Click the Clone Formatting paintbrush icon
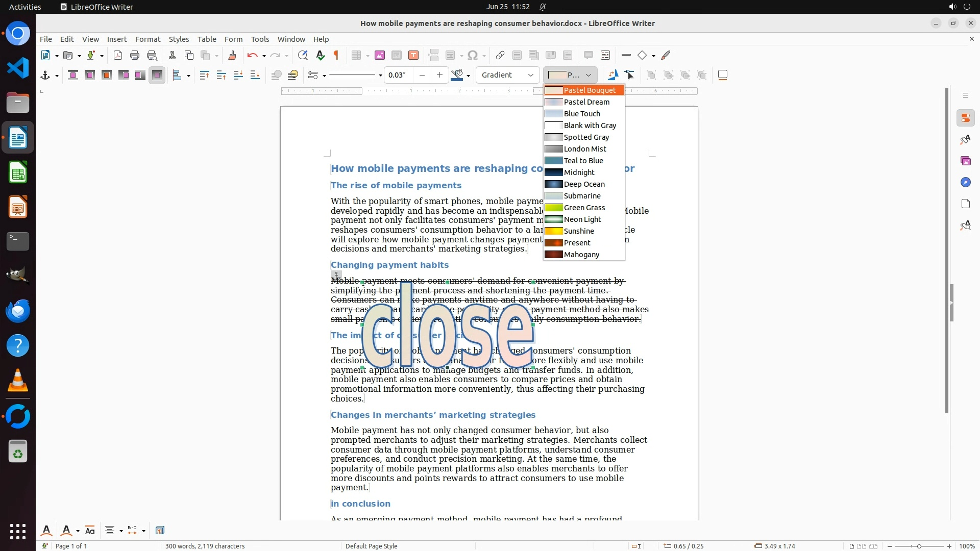The image size is (980, 551). [x=232, y=55]
